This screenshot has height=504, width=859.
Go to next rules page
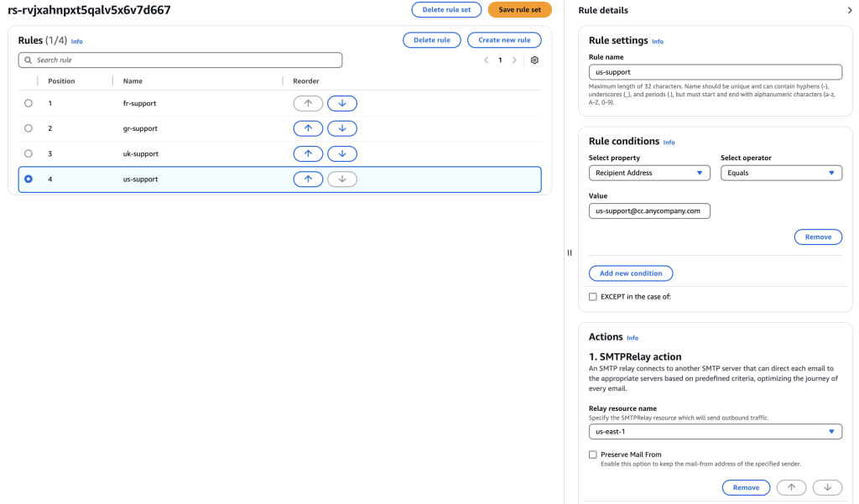click(514, 60)
